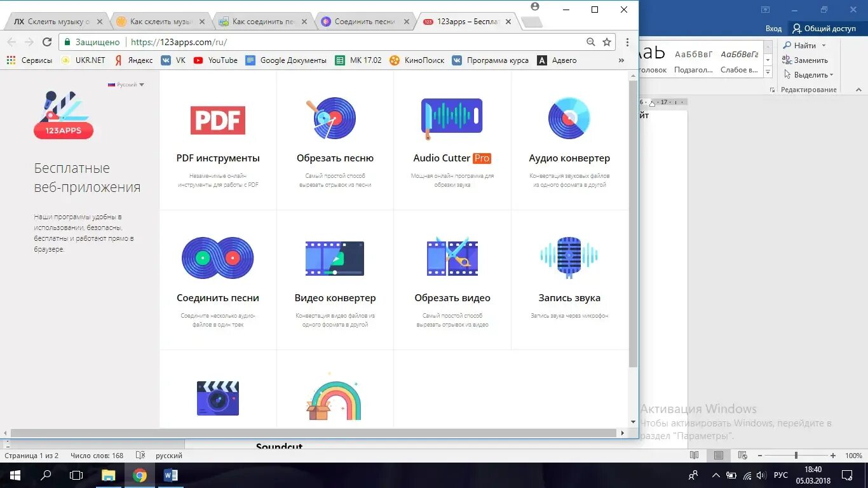Screen dimensions: 868x488
Task: Open the Google Документы bookmark
Action: pos(286,60)
